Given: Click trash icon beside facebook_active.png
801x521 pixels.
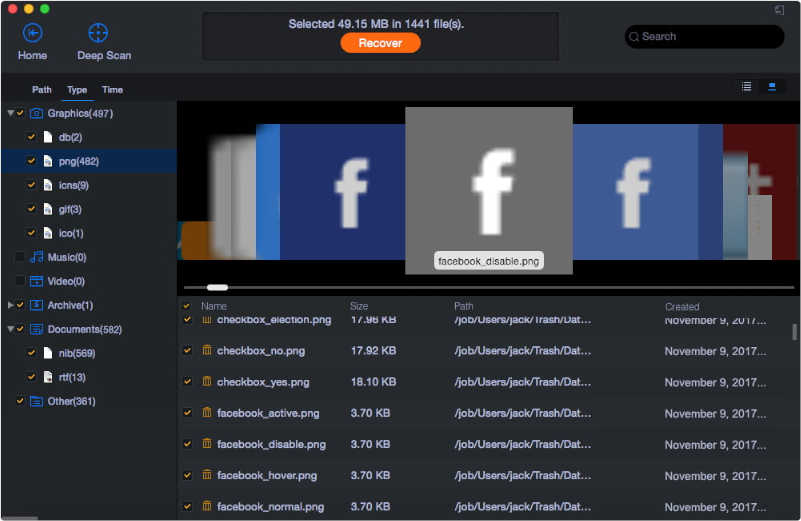Looking at the screenshot, I should click(207, 413).
